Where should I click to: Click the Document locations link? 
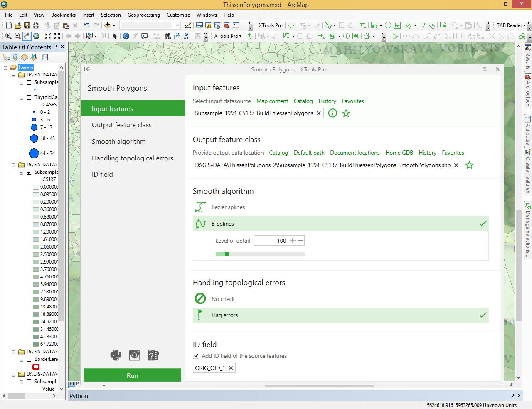tap(355, 153)
